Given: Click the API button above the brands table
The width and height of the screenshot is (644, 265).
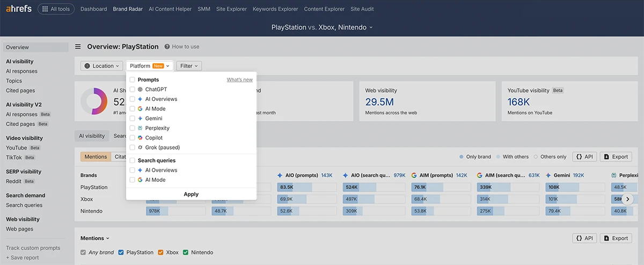Looking at the screenshot, I should click(x=584, y=157).
